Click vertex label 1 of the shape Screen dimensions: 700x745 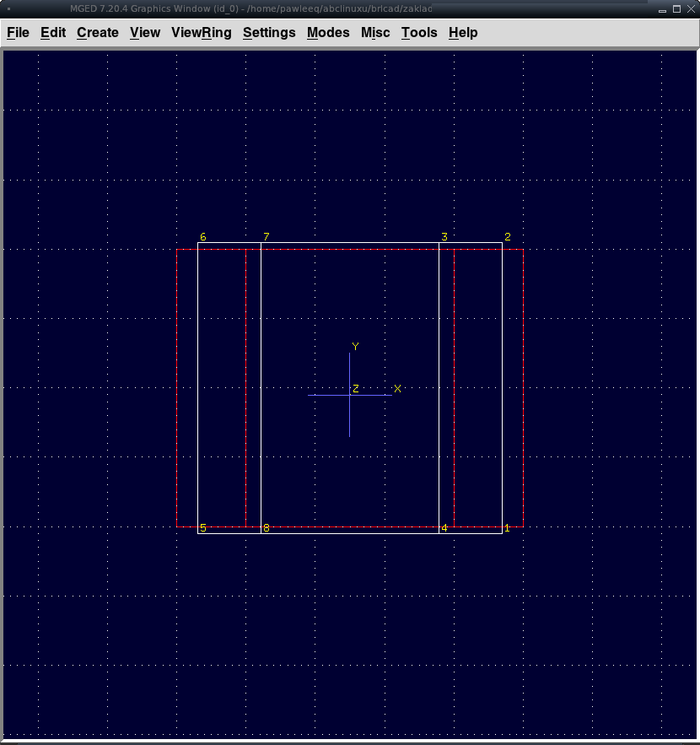507,528
